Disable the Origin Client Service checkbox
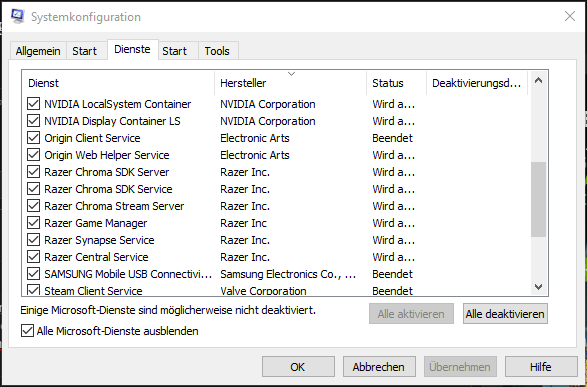Image resolution: width=587 pixels, height=387 pixels. (33, 138)
